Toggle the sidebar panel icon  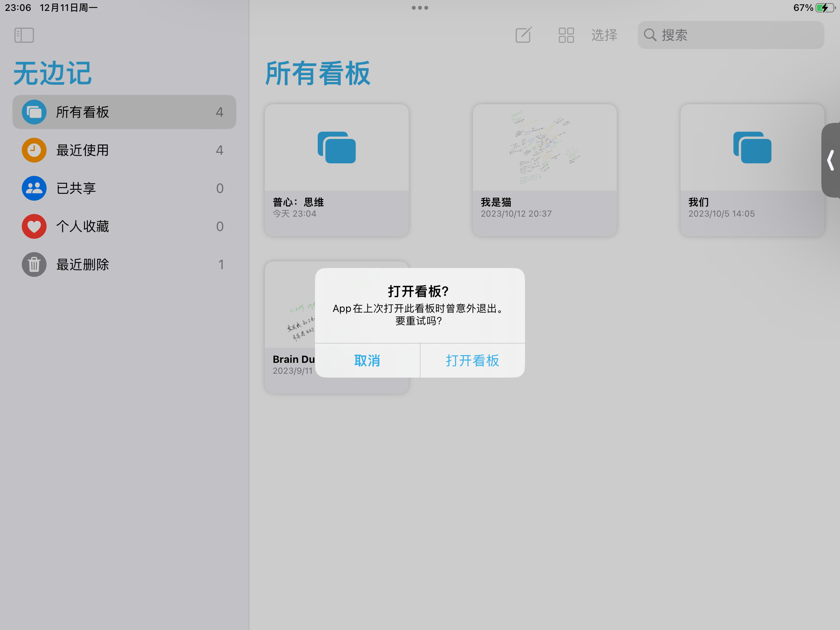click(24, 35)
